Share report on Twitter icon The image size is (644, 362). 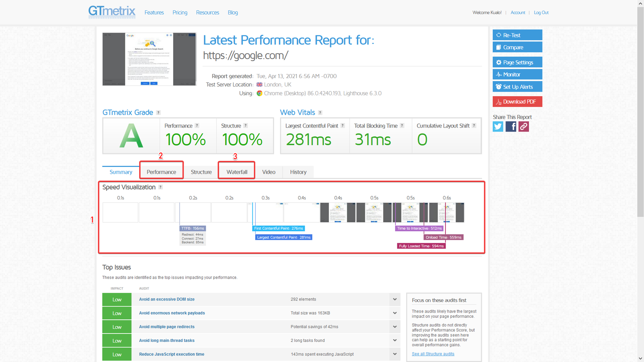point(498,127)
